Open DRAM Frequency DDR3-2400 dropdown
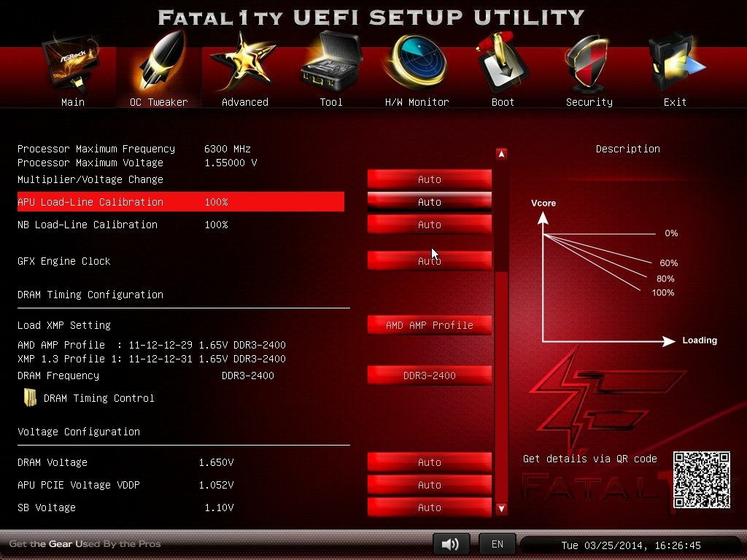 click(x=429, y=376)
